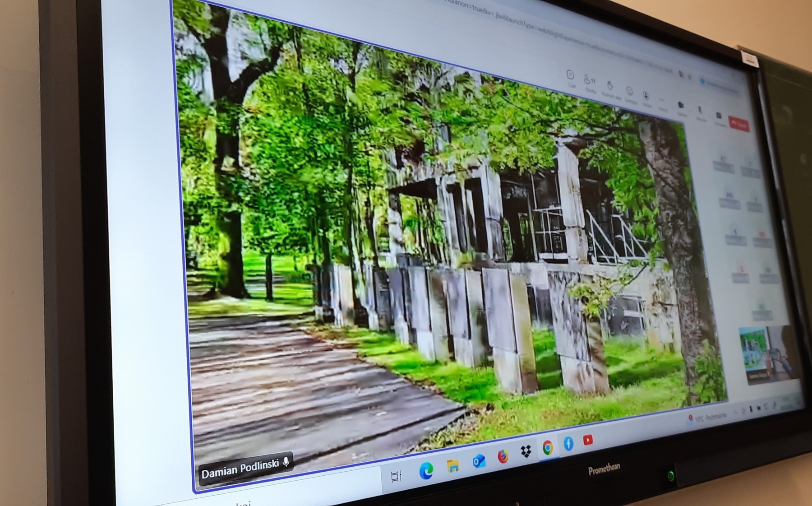Open the meeting Chat panel

(x=570, y=76)
